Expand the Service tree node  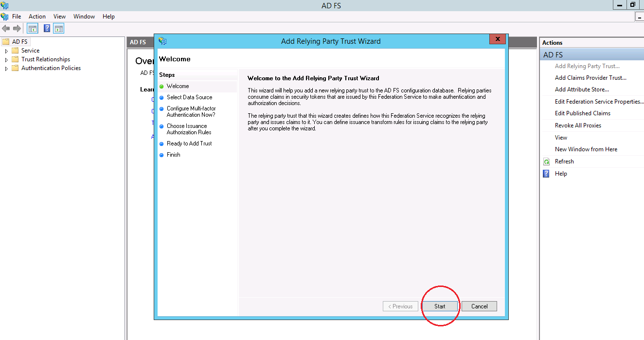tap(6, 51)
